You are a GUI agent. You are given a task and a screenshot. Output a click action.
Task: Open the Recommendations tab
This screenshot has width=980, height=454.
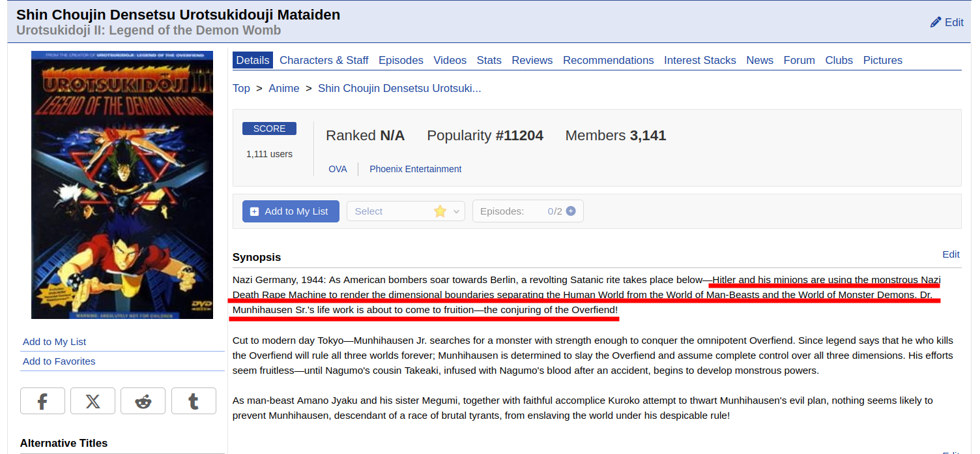coord(609,60)
